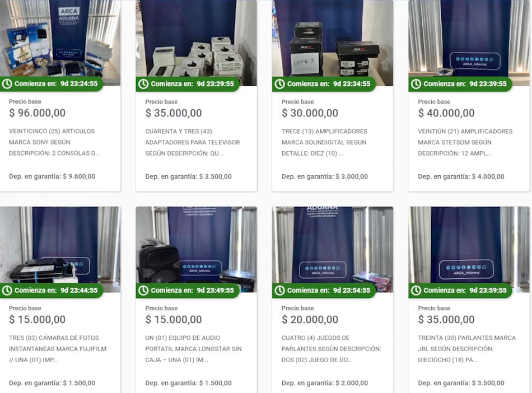Click clock icon on 9d 23:59:55 countdown

click(416, 290)
